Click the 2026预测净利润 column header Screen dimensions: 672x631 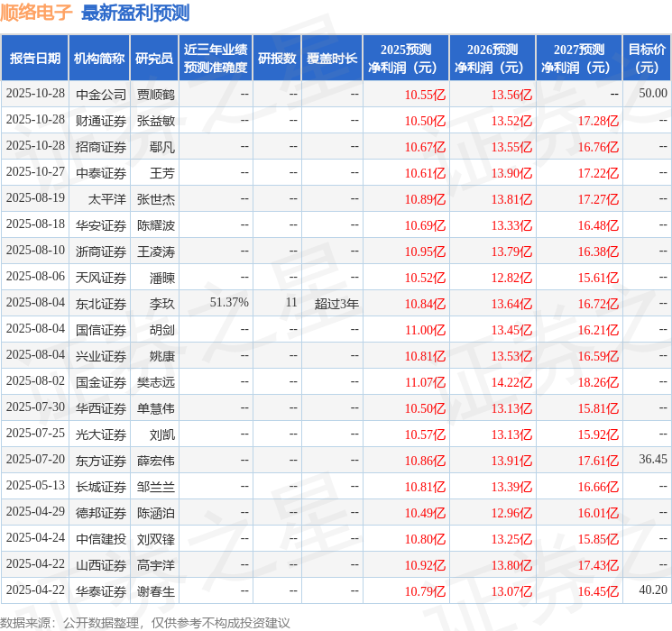(492, 59)
